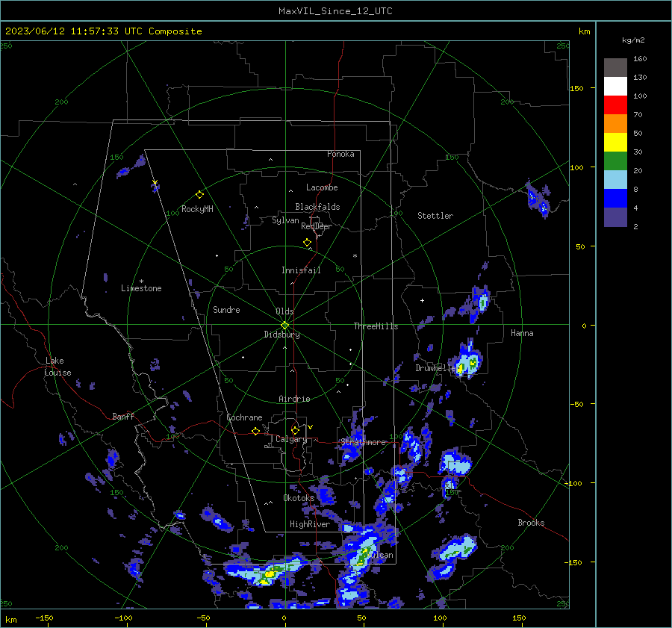Click the yellow diamond marker above Calgary
This screenshot has width=672, height=628.
(295, 430)
